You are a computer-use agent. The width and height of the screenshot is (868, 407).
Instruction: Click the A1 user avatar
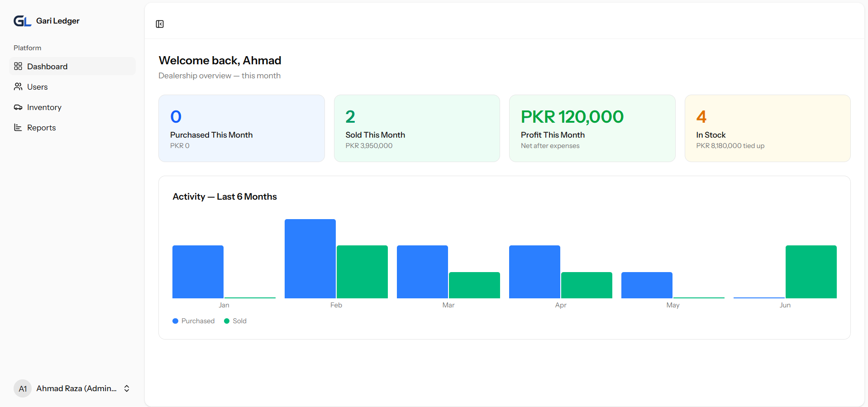tap(23, 388)
